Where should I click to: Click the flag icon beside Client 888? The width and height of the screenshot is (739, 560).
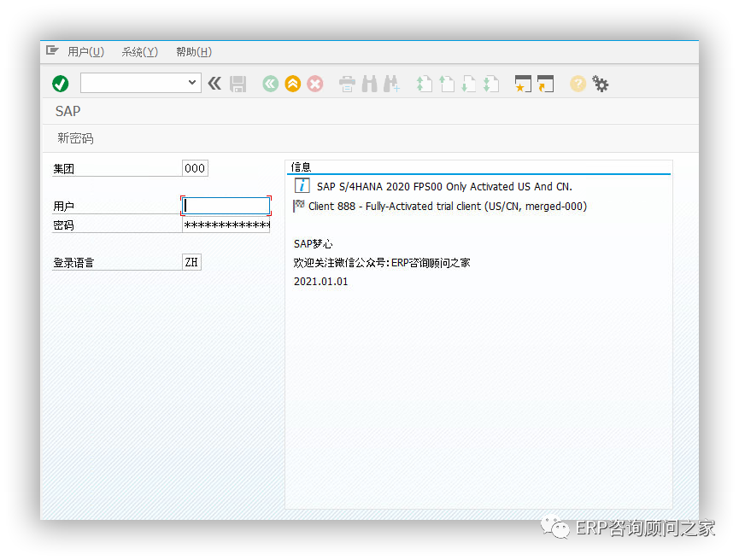point(299,206)
